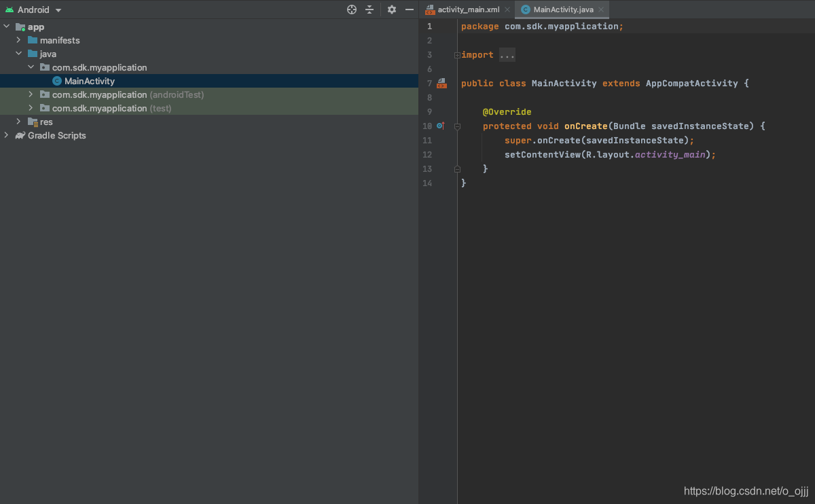815x504 pixels.
Task: Select the java folder row
Action: 209,54
